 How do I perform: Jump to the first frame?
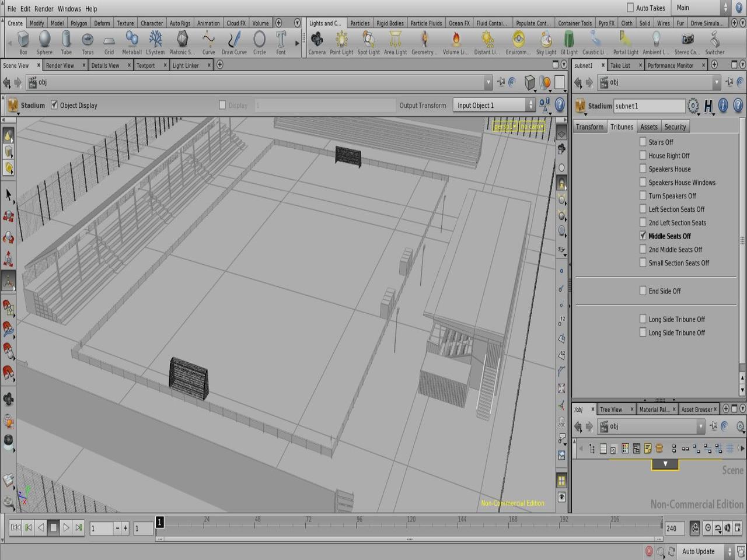click(16, 528)
